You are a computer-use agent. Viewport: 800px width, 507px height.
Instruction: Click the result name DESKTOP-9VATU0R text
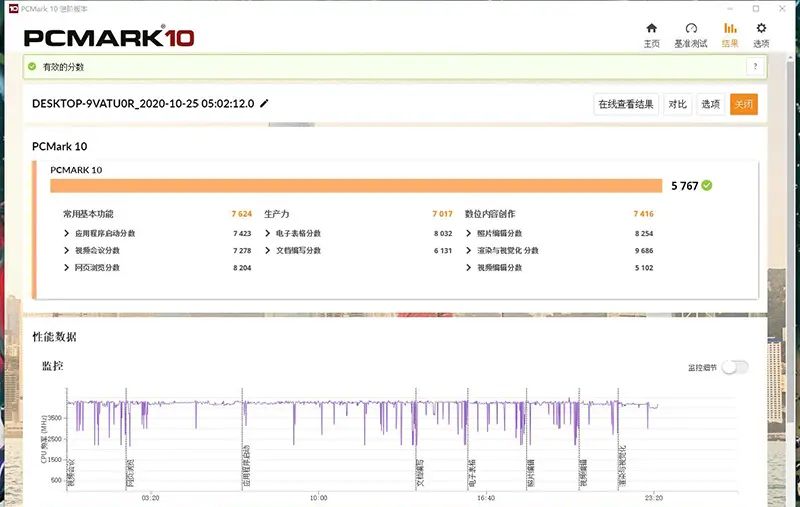pos(143,104)
